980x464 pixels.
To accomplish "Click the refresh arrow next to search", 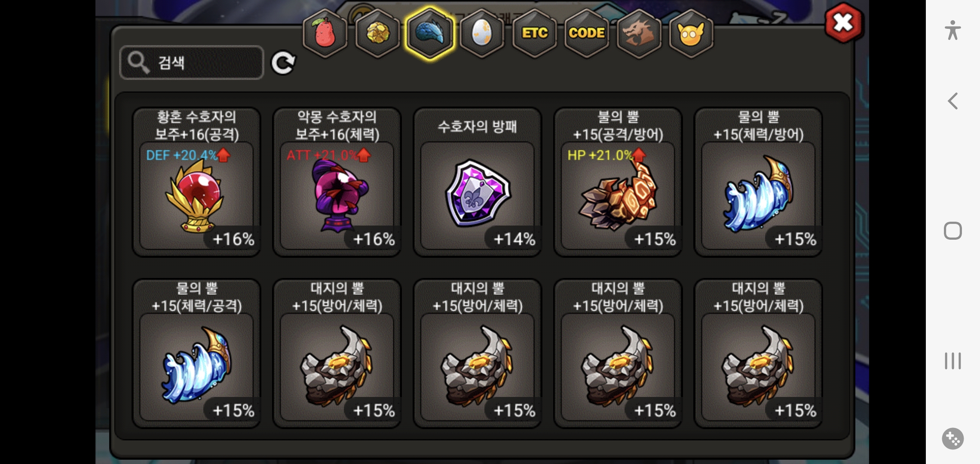I will [283, 63].
